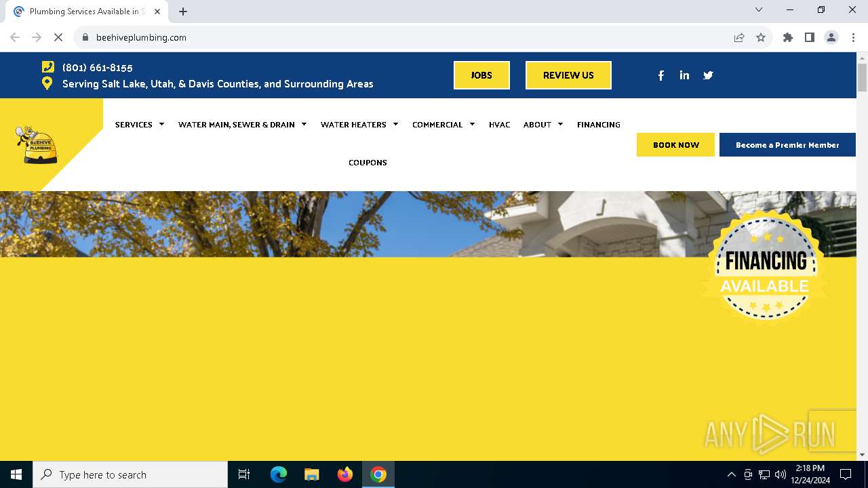Click the BOOK NOW button
This screenshot has height=488, width=868.
(675, 145)
